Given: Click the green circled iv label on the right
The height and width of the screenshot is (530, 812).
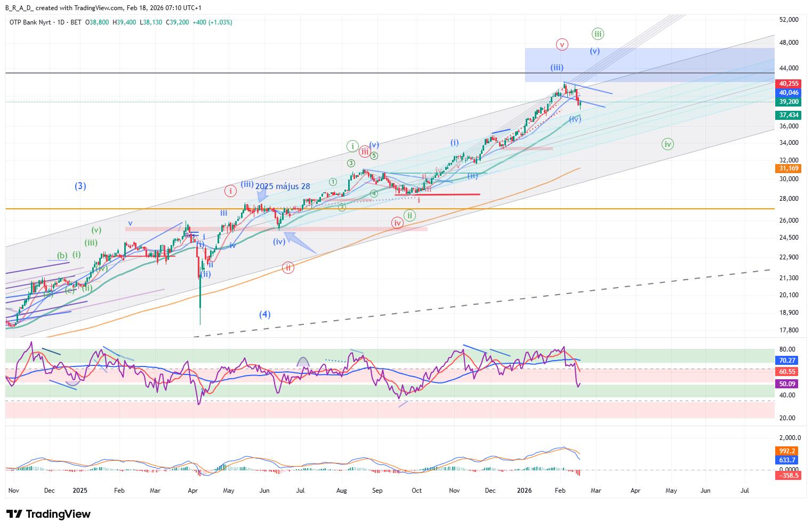Looking at the screenshot, I should pos(667,144).
